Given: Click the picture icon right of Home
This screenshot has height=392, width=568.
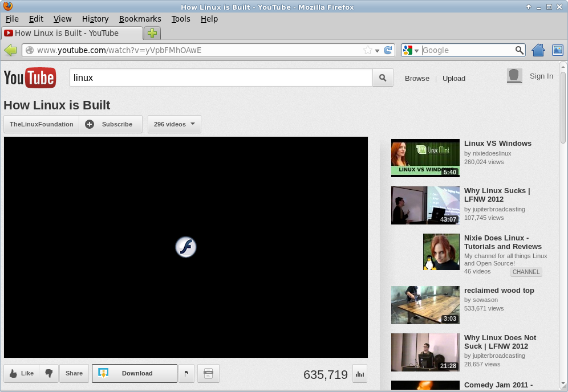Looking at the screenshot, I should click(558, 50).
